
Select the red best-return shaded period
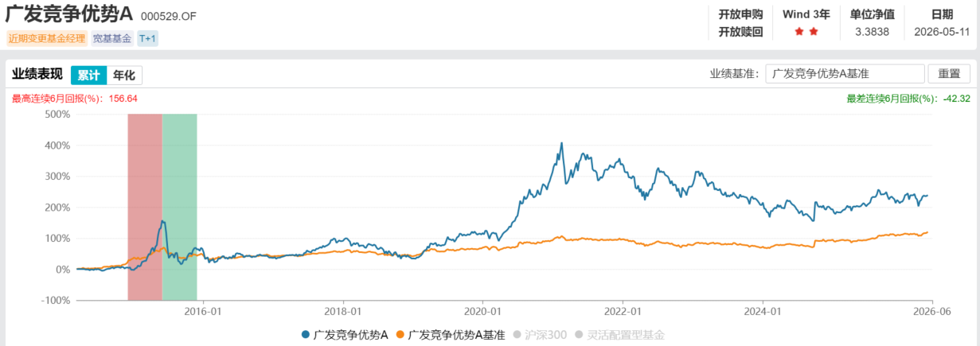(145, 207)
